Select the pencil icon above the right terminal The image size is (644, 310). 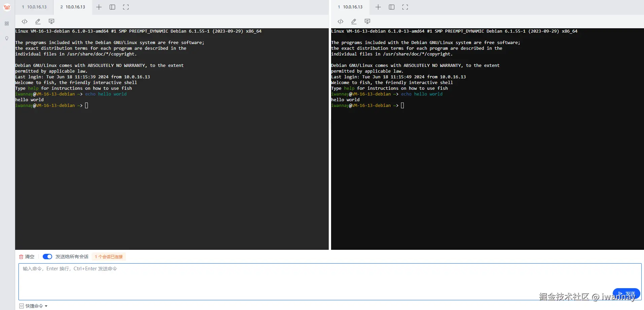pyautogui.click(x=354, y=21)
